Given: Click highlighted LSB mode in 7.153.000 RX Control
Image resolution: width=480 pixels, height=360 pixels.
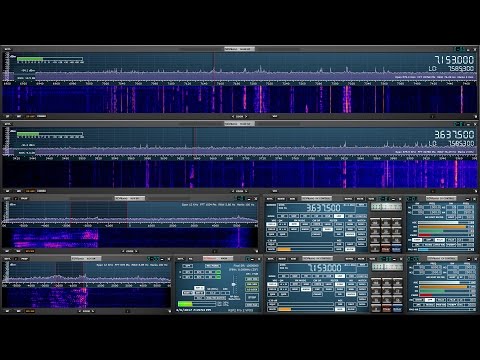Looking at the screenshot, I should pyautogui.click(x=339, y=276).
